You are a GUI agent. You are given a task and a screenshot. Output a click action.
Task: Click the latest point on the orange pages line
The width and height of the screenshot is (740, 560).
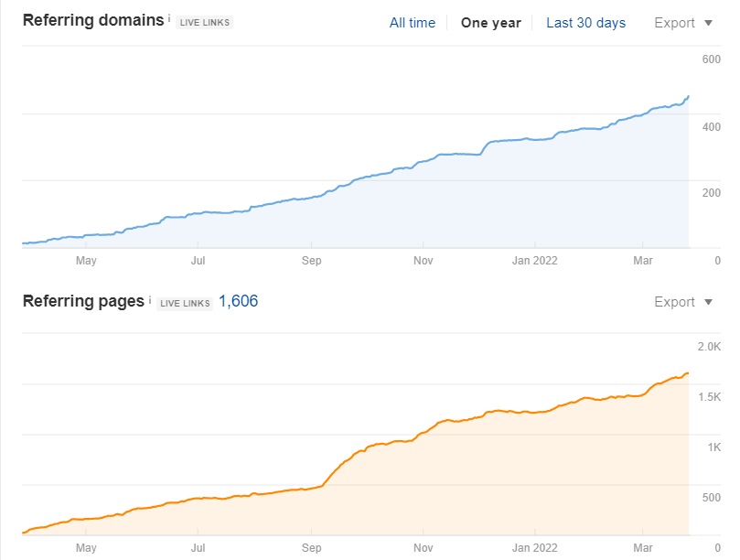[x=688, y=373]
